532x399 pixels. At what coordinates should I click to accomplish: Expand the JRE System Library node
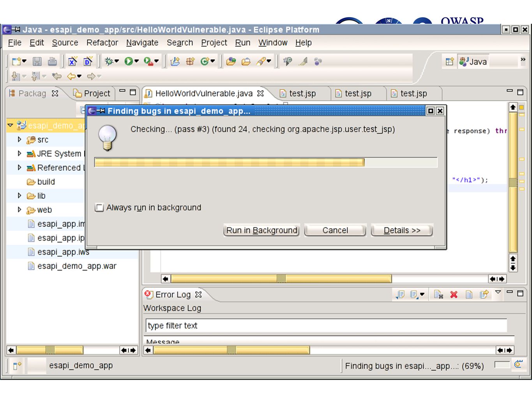pyautogui.click(x=19, y=153)
